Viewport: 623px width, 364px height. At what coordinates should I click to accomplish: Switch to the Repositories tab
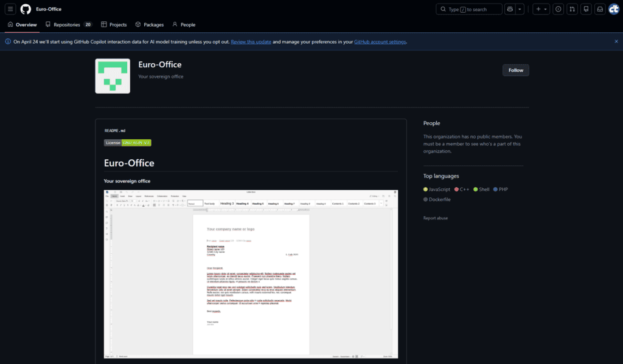tap(68, 25)
